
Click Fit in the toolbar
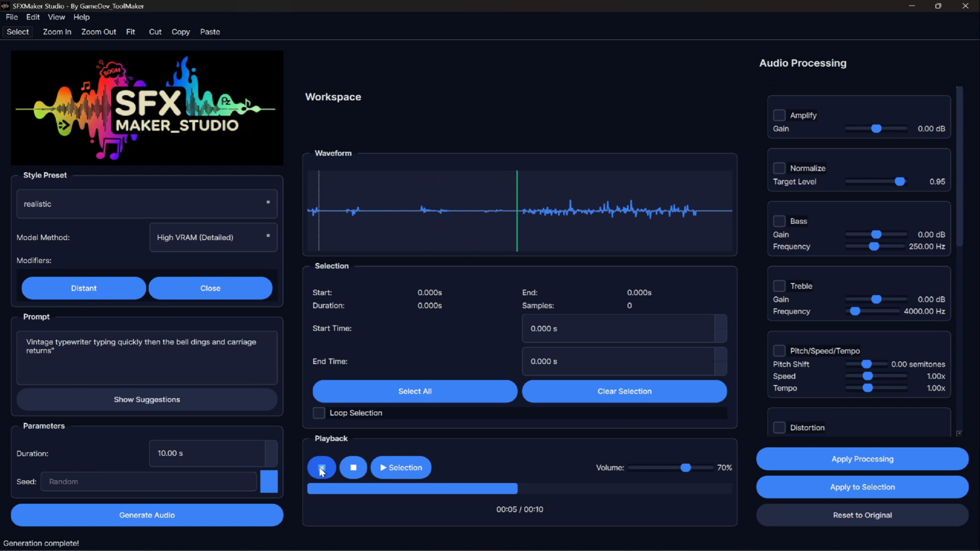[131, 32]
